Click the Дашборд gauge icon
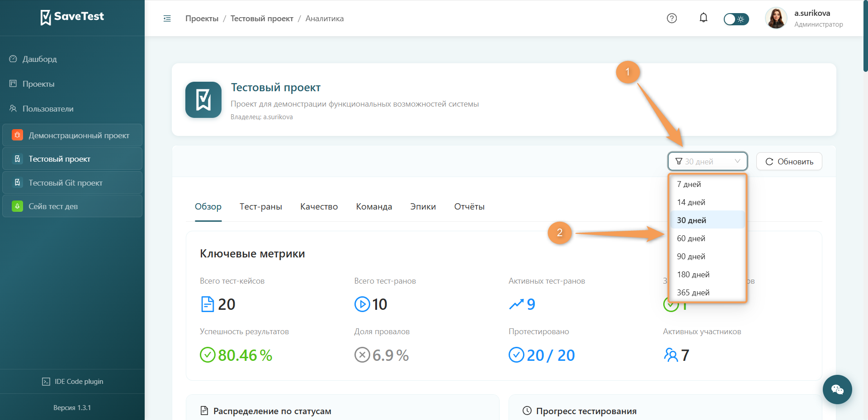The width and height of the screenshot is (868, 420). point(13,59)
